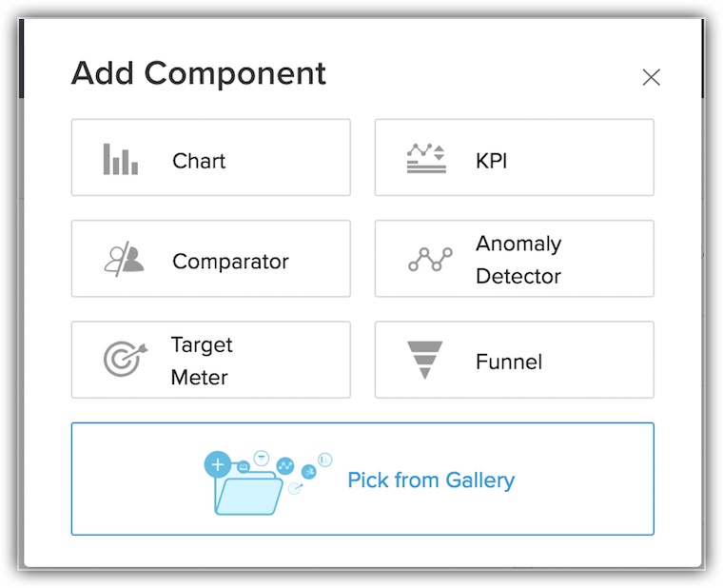
Task: Click the blue plus circle on the folder
Action: (x=218, y=464)
